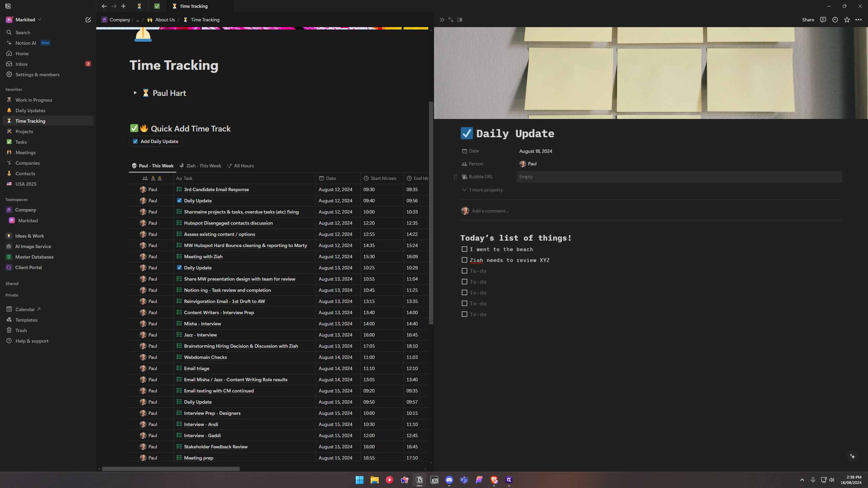
Task: Expand the Paul Hart toggle section
Action: click(x=135, y=93)
